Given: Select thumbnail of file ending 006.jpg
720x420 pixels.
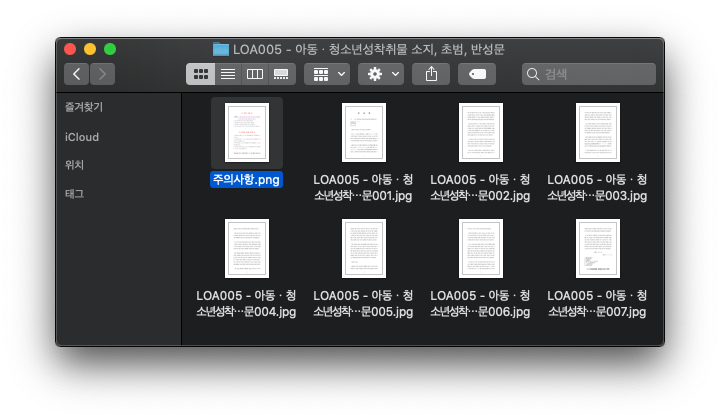Looking at the screenshot, I should (x=481, y=248).
